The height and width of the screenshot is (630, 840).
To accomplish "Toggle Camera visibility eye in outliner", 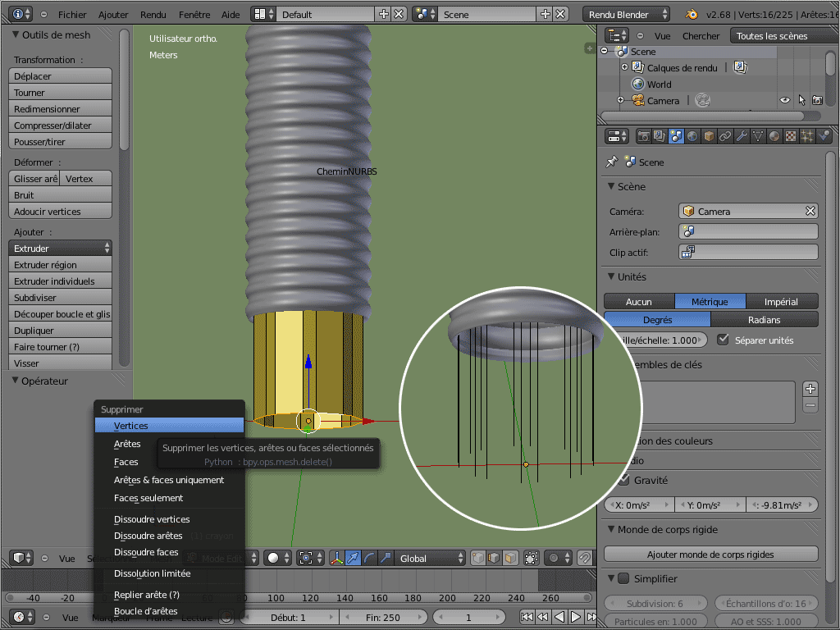I will coord(785,100).
